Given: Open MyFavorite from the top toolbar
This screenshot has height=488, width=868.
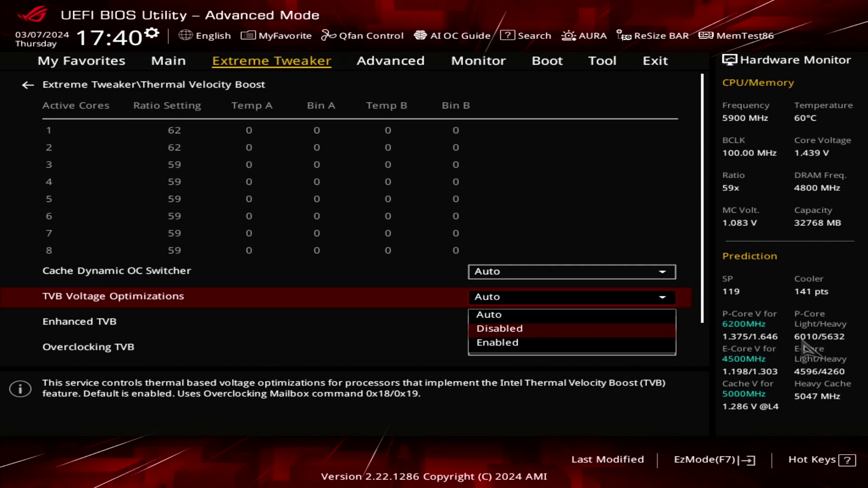Looking at the screenshot, I should pos(276,35).
